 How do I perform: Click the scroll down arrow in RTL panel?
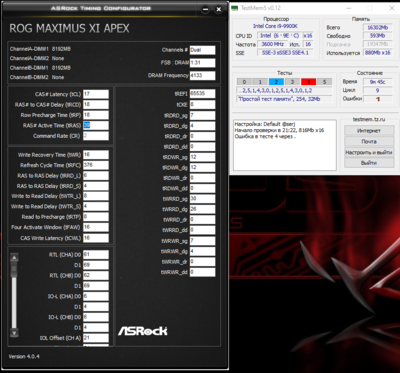click(x=14, y=333)
